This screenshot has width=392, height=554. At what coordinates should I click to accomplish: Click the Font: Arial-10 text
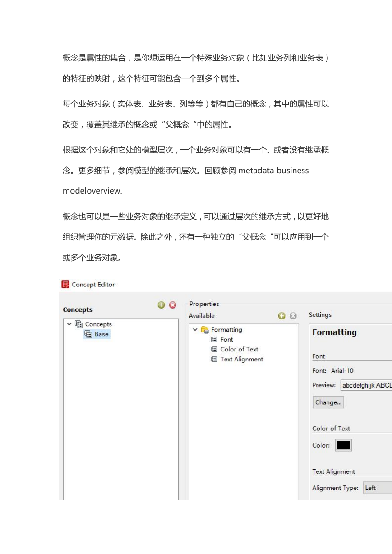click(x=333, y=370)
